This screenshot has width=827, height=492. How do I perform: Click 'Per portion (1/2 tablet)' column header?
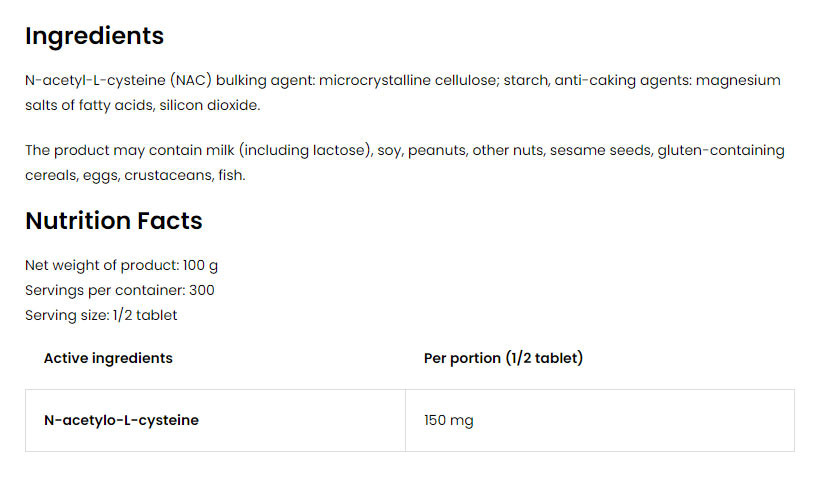[x=503, y=358]
